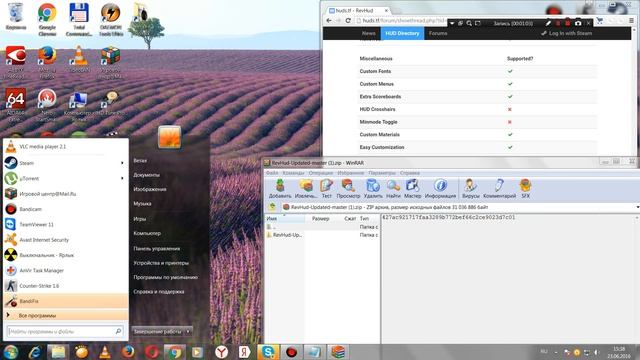This screenshot has height=360, width=640.
Task: Click Start menu search field
Action: pyautogui.click(x=65, y=331)
